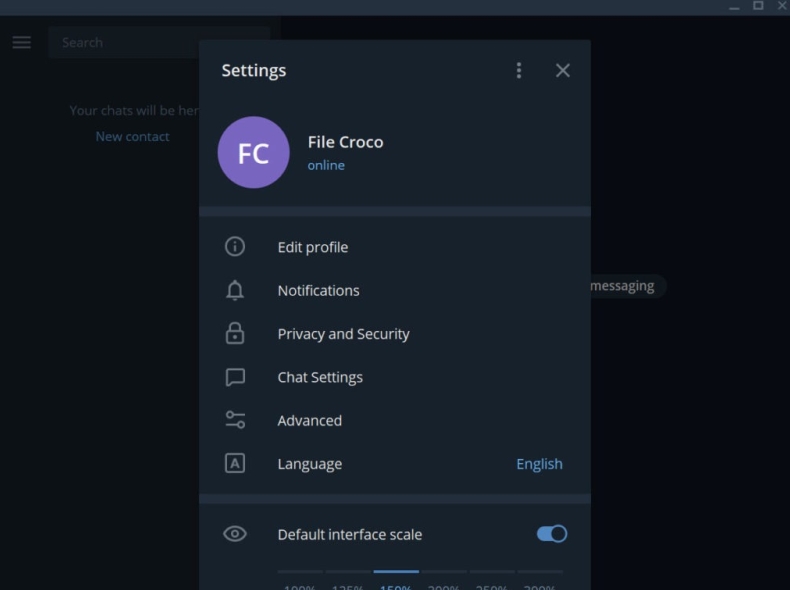Viewport: 790px width, 590px height.
Task: Click the Chat Settings bubble icon
Action: point(235,377)
